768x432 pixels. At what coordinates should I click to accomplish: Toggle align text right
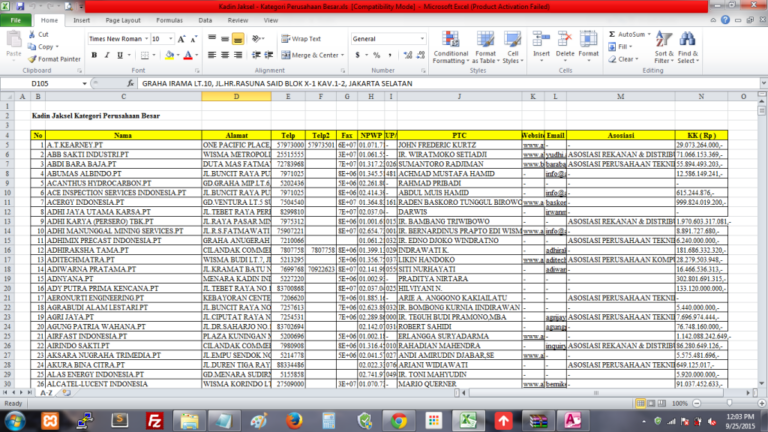coord(238,55)
